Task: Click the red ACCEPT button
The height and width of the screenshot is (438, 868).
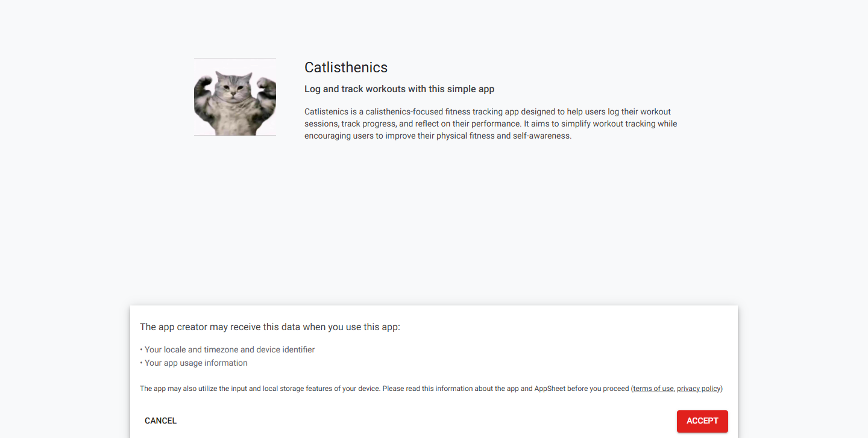Action: click(702, 421)
